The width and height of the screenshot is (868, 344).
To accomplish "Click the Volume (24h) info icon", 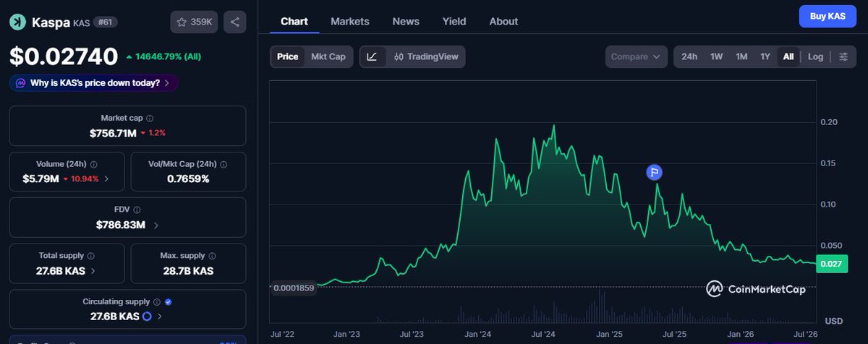I will click(x=93, y=164).
